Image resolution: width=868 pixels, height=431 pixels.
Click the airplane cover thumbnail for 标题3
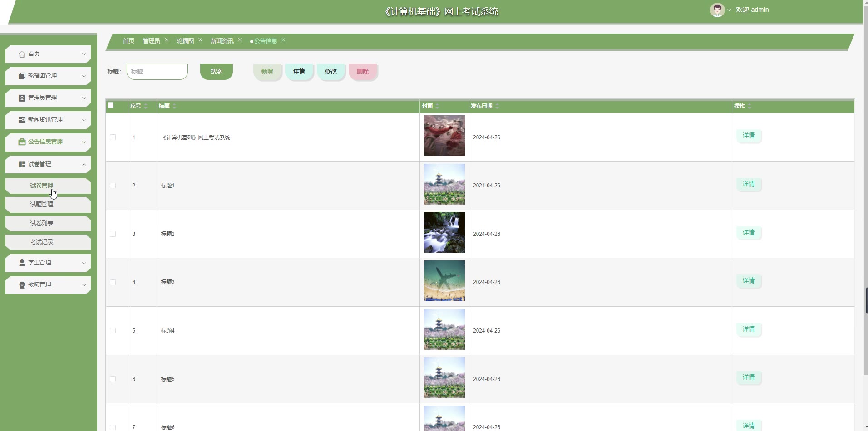point(444,281)
